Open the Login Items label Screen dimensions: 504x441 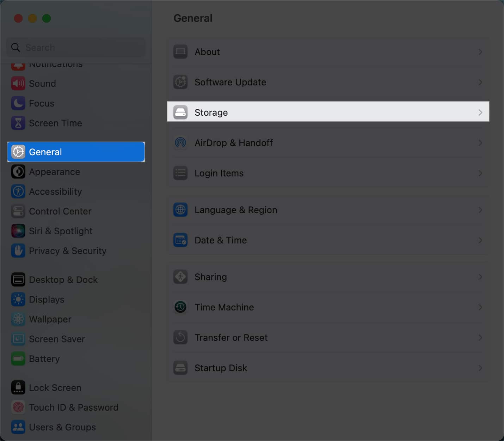(219, 173)
